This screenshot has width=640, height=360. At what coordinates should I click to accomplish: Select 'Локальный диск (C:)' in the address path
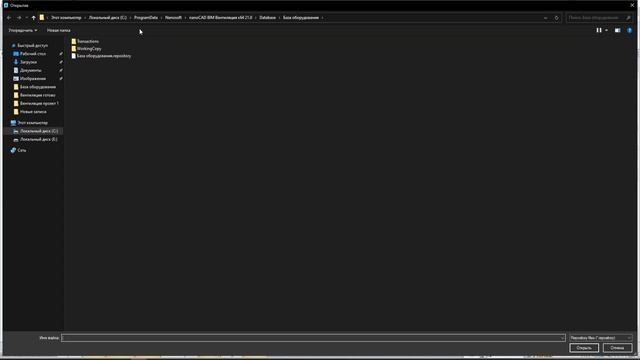pos(108,18)
